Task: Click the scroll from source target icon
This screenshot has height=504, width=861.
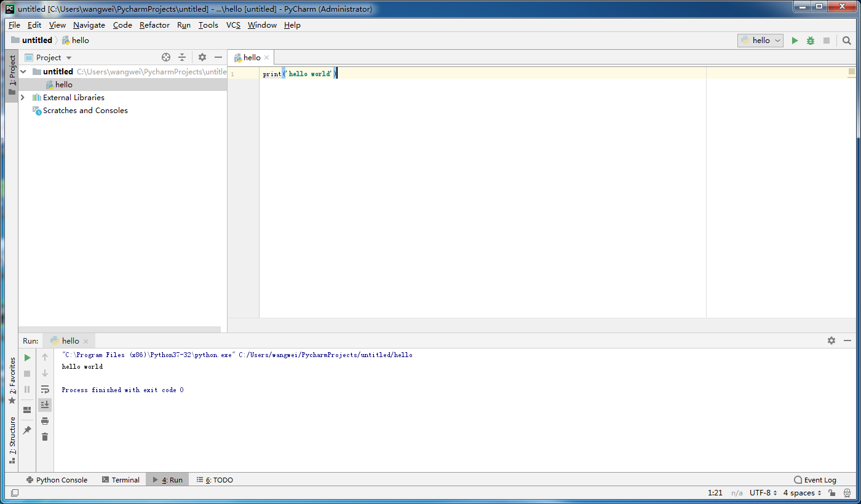Action: 166,57
